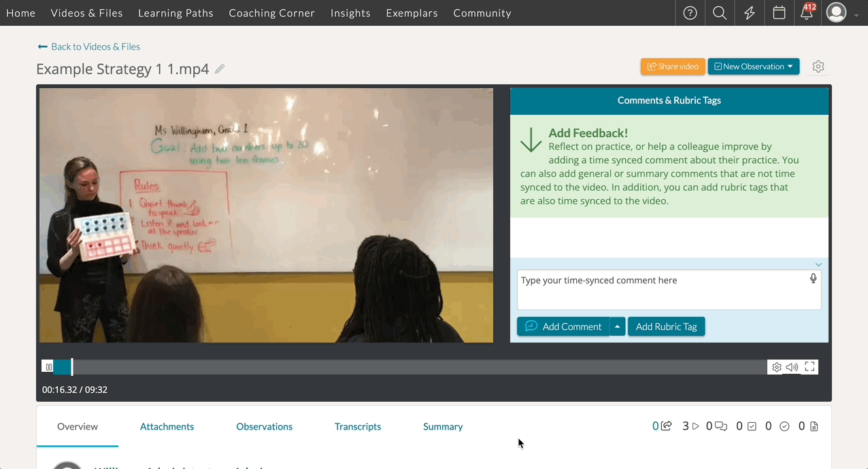Collapse the comment entry panel chevron
Screen dimensions: 868x469
(x=818, y=264)
